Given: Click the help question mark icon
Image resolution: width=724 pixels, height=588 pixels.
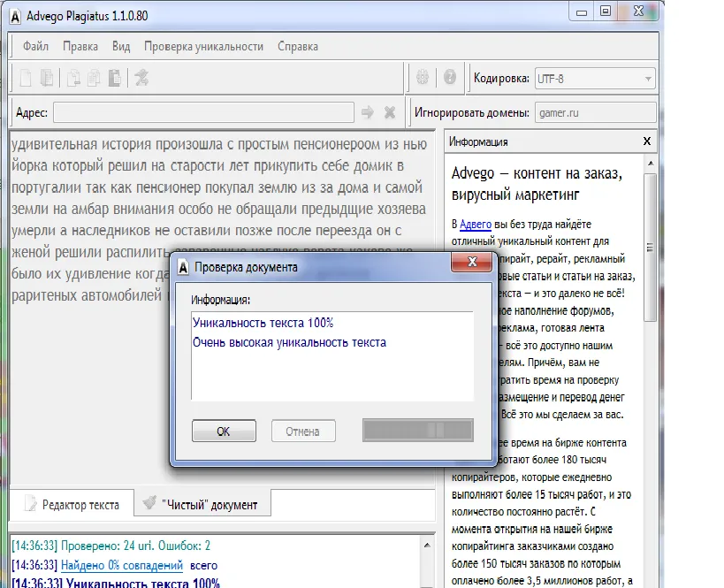Looking at the screenshot, I should (450, 77).
